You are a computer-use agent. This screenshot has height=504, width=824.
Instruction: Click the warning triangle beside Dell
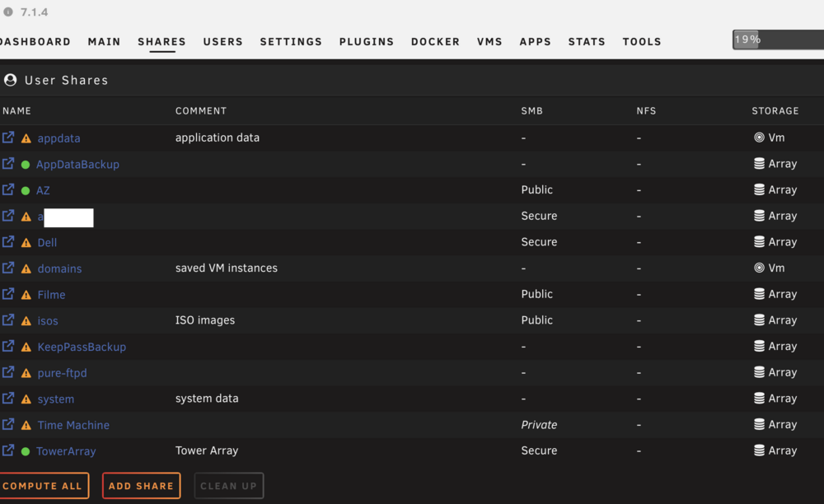26,243
